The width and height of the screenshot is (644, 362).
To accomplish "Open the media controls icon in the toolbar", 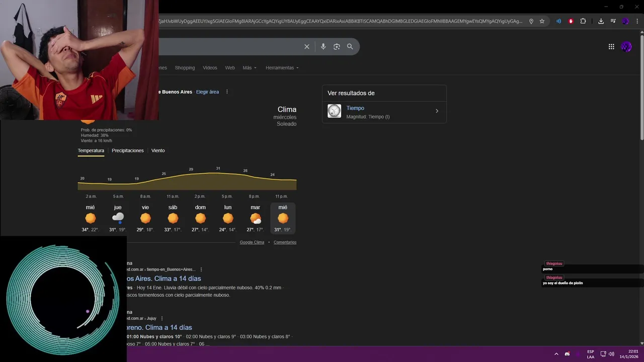I will click(613, 21).
